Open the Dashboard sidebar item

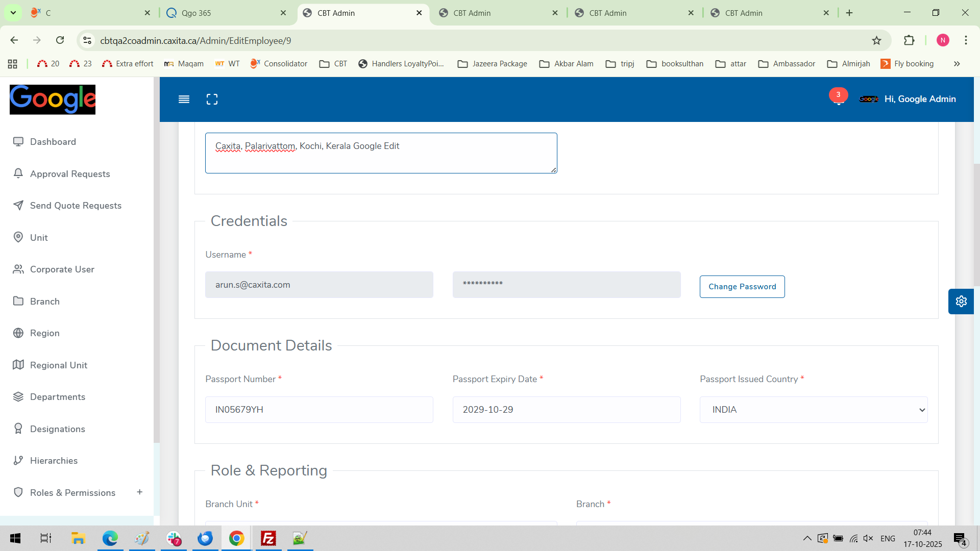point(53,142)
